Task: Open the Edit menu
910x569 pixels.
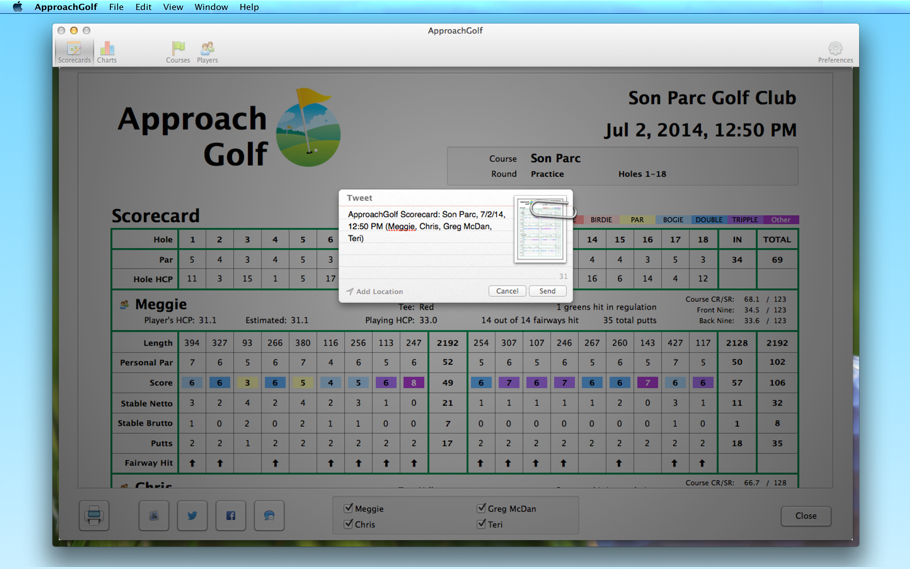Action: 143,7
